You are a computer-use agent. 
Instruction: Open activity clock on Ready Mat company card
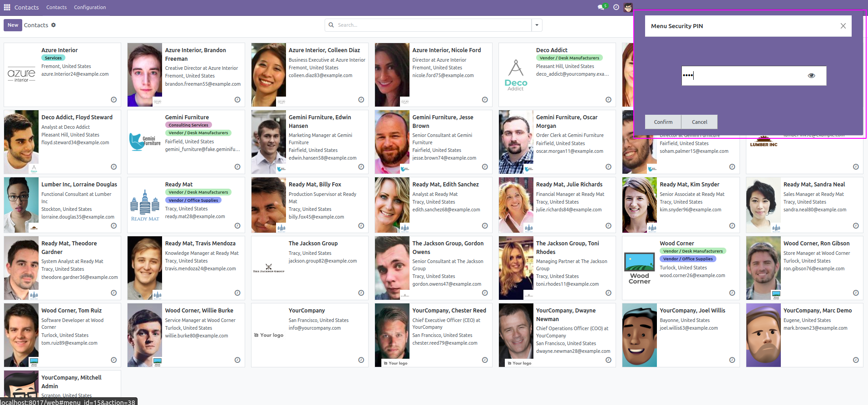237,226
